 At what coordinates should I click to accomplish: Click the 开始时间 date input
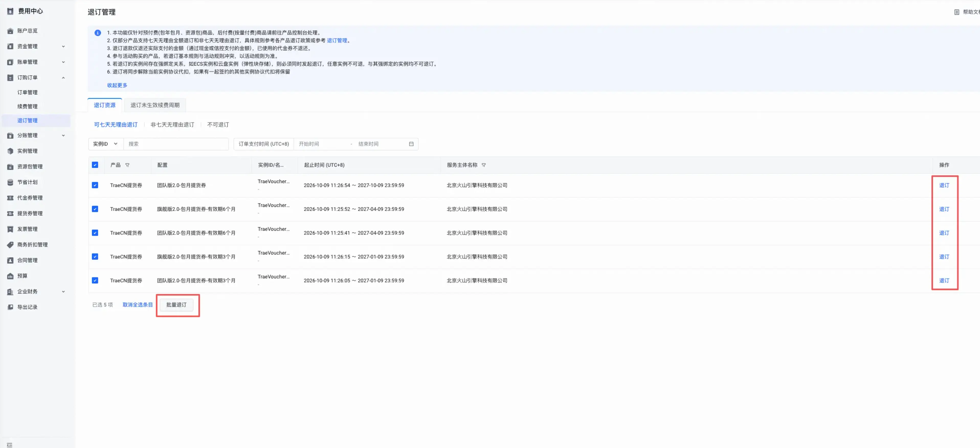click(321, 144)
